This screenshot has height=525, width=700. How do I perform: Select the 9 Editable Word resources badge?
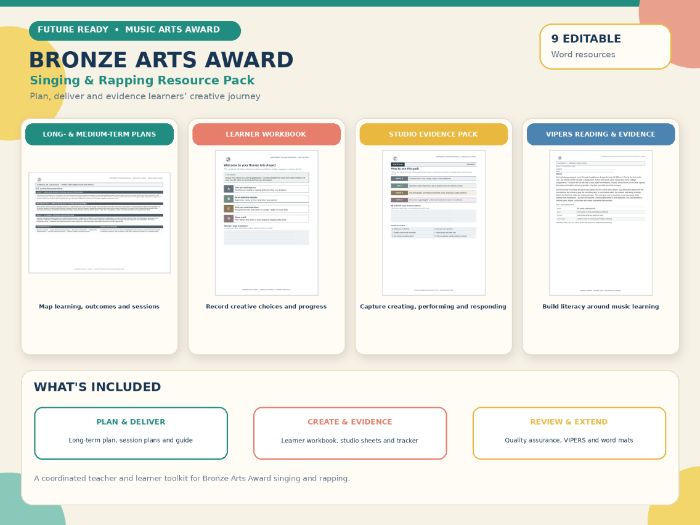(x=605, y=46)
